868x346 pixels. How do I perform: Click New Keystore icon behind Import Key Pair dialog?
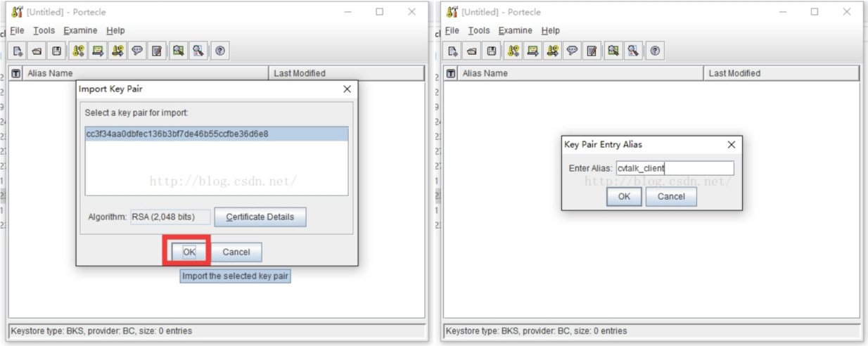pos(19,51)
